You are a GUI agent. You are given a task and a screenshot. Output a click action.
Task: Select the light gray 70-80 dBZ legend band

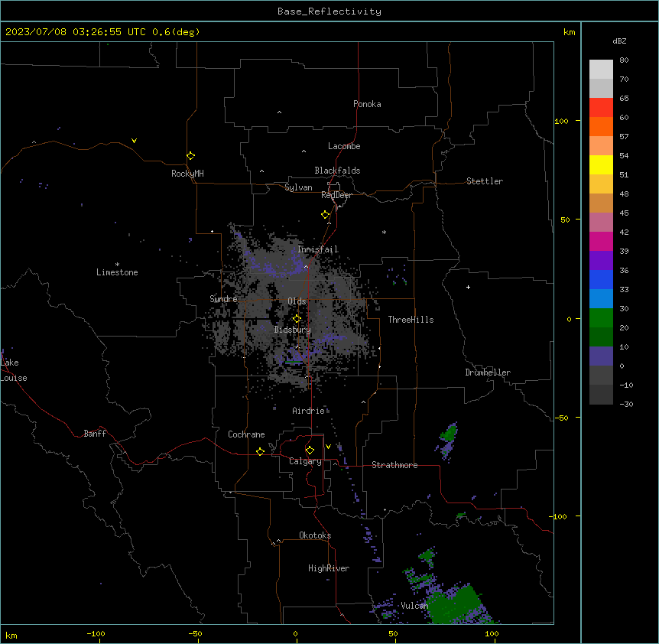point(601,69)
